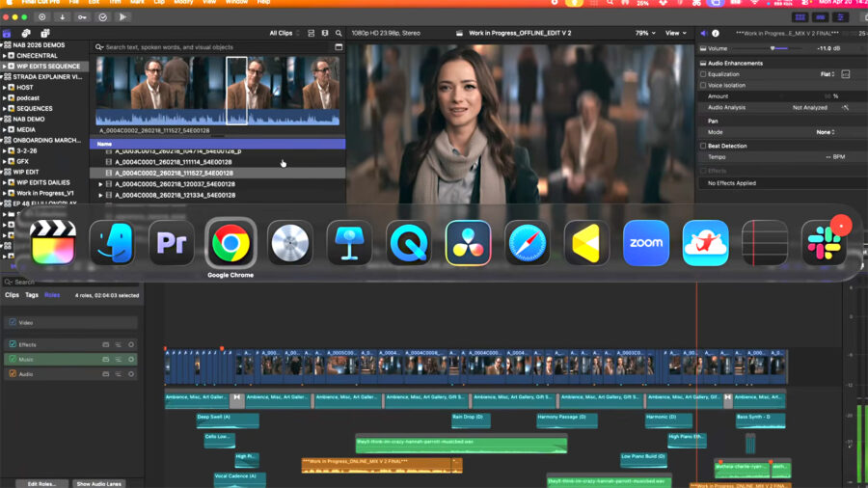Image resolution: width=868 pixels, height=488 pixels.
Task: Show the equalization graph button
Action: [845, 74]
